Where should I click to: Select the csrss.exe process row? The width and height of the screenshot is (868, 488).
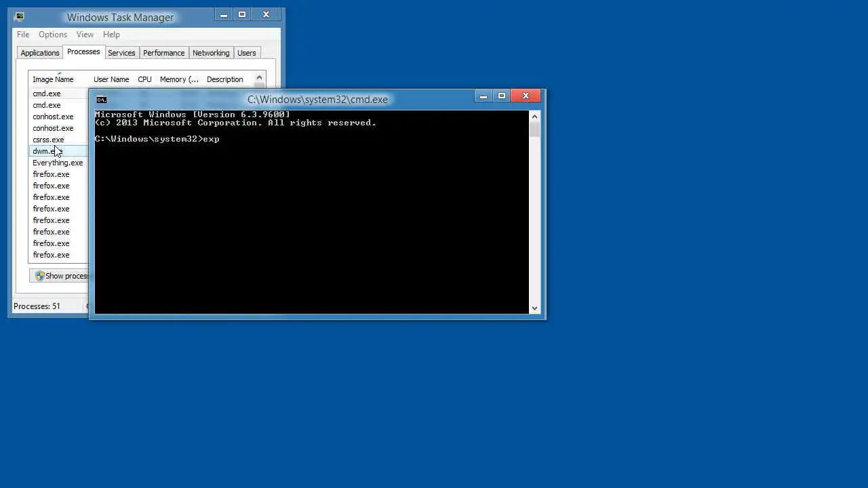(x=58, y=140)
